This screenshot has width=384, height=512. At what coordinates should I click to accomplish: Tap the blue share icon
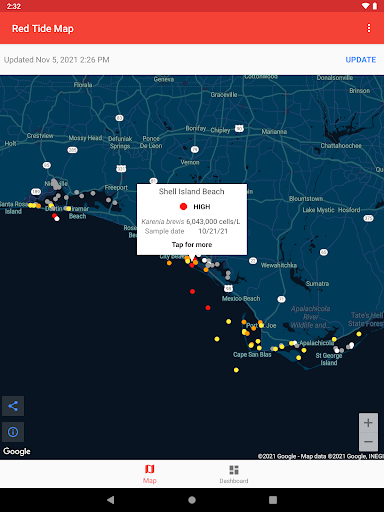click(13, 406)
